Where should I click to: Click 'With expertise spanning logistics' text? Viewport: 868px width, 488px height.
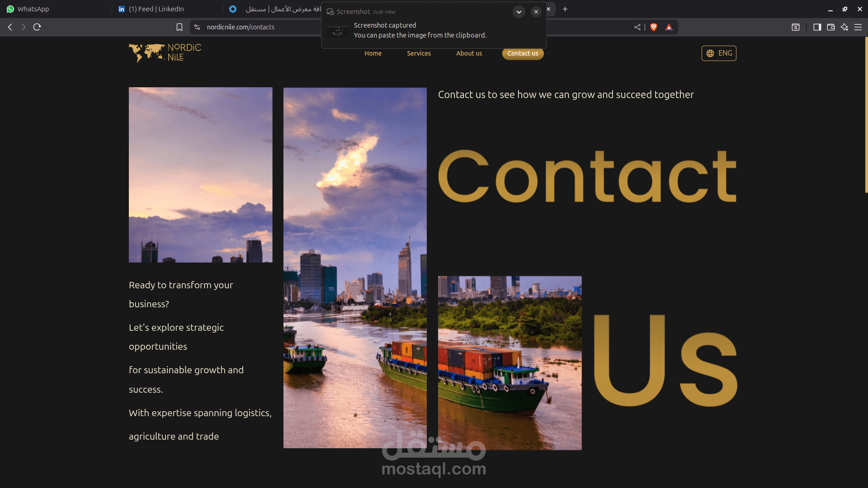click(x=200, y=413)
